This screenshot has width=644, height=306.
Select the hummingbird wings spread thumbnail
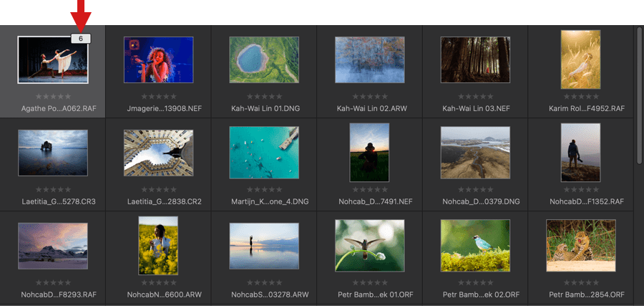(x=370, y=246)
